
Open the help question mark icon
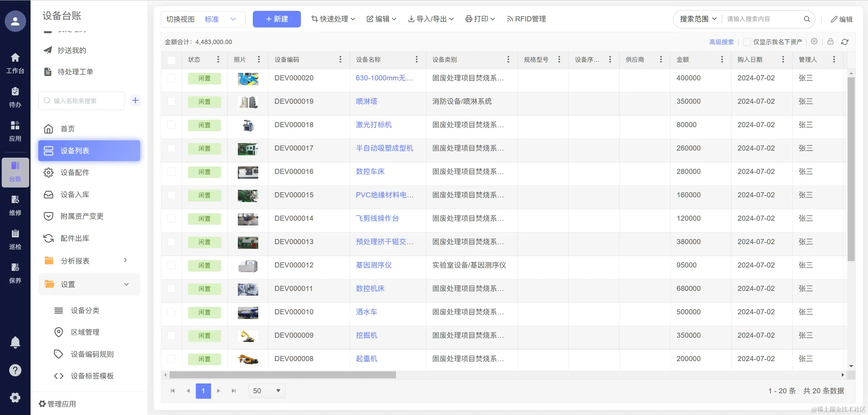click(x=15, y=370)
